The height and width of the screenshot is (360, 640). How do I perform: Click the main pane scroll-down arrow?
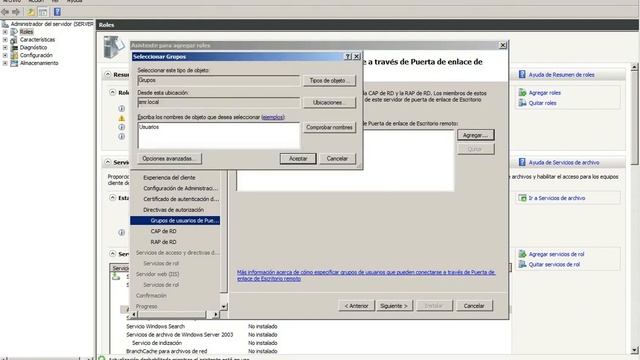pos(634,350)
